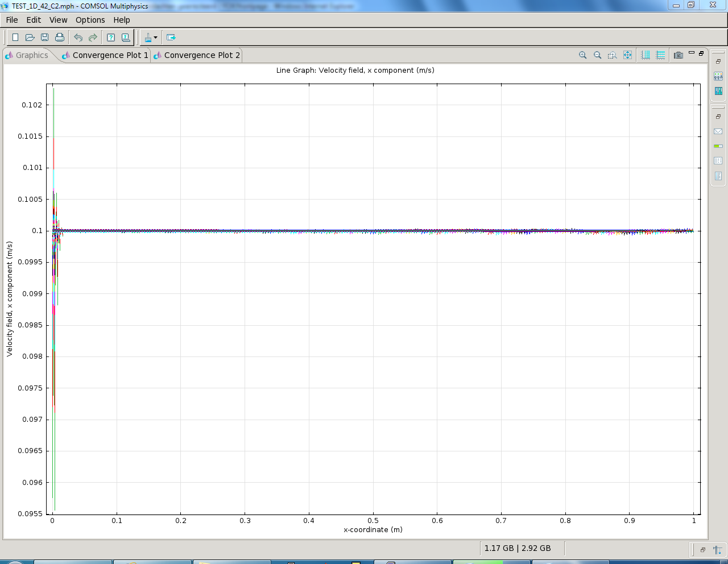Save the model using the floppy disk icon
The height and width of the screenshot is (564, 728).
(45, 38)
